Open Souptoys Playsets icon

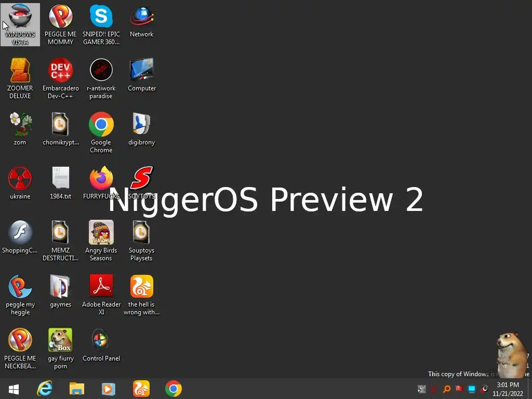(x=141, y=241)
